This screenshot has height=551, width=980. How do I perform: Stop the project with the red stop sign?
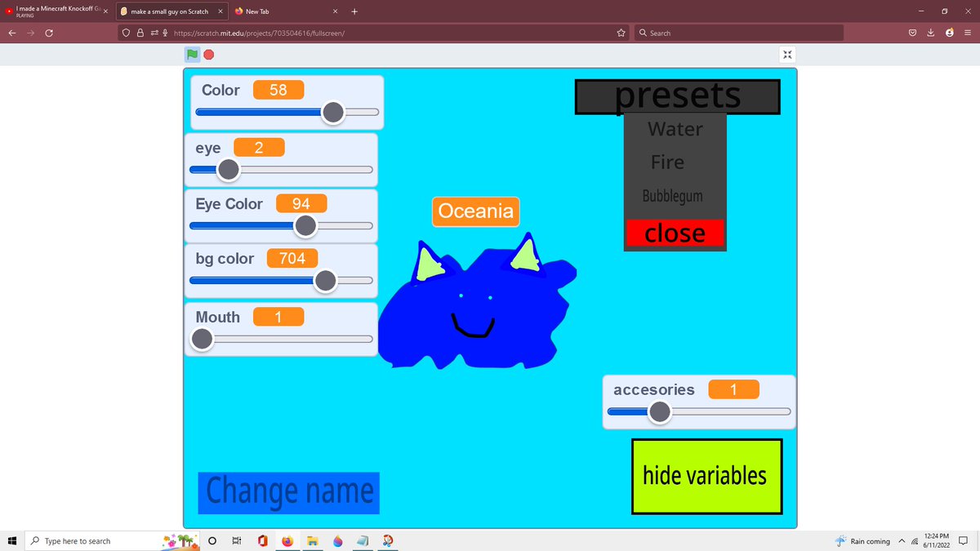click(209, 55)
